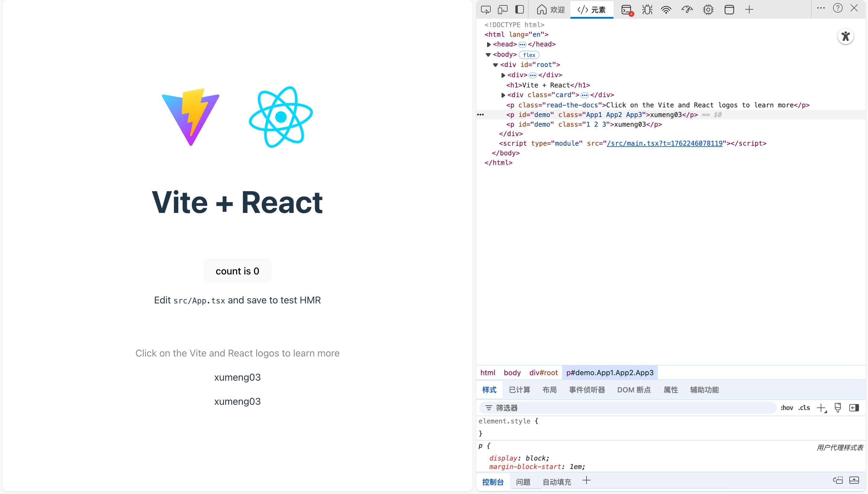Switch to the 已计算 computed tab

(519, 390)
